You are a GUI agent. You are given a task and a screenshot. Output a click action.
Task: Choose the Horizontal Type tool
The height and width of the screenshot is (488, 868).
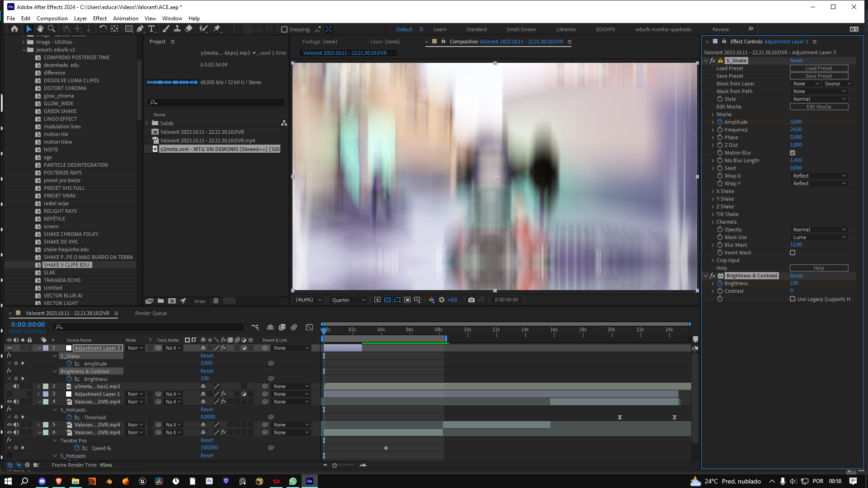152,28
